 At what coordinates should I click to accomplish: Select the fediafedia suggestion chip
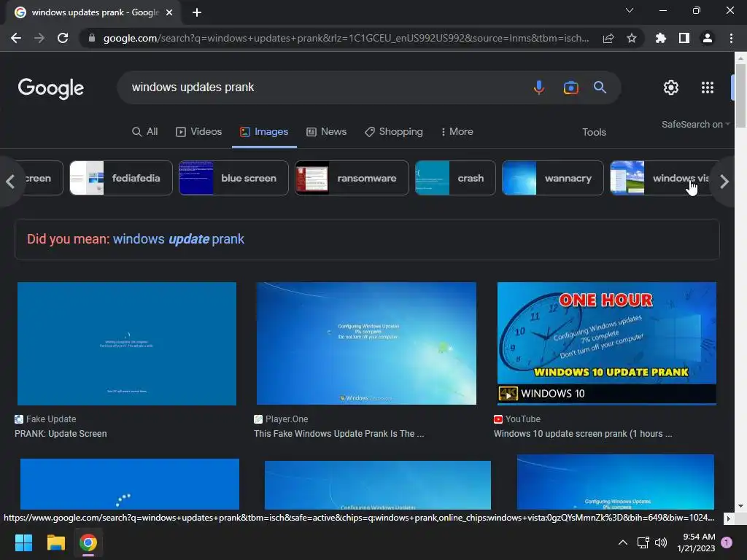coord(121,178)
